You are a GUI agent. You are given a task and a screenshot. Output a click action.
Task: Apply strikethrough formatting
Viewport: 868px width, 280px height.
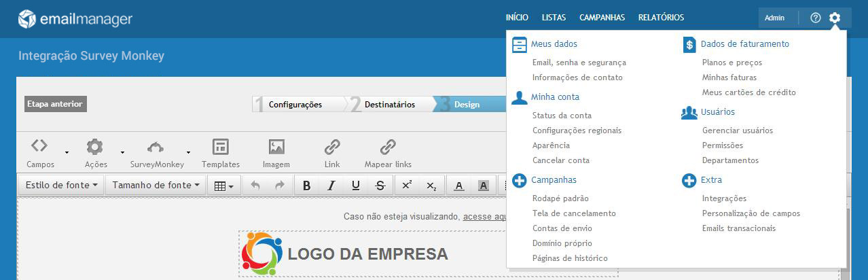click(380, 186)
